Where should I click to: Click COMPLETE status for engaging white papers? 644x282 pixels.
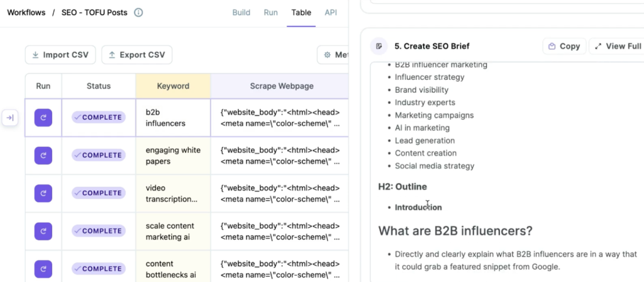click(99, 155)
